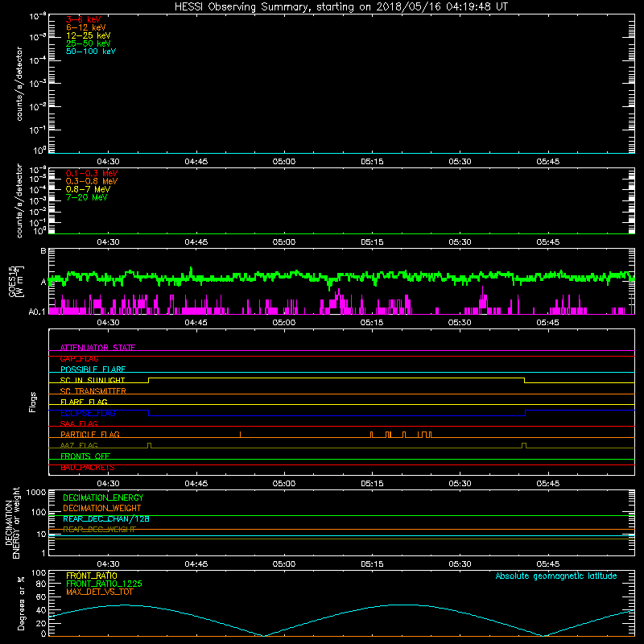Click the Degrees or % axis title
Viewport: 644px width, 644px height.
coord(21,603)
